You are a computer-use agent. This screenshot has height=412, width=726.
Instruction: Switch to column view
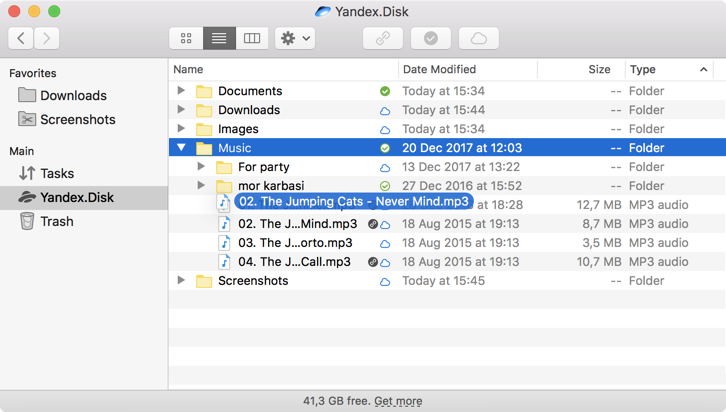(252, 38)
